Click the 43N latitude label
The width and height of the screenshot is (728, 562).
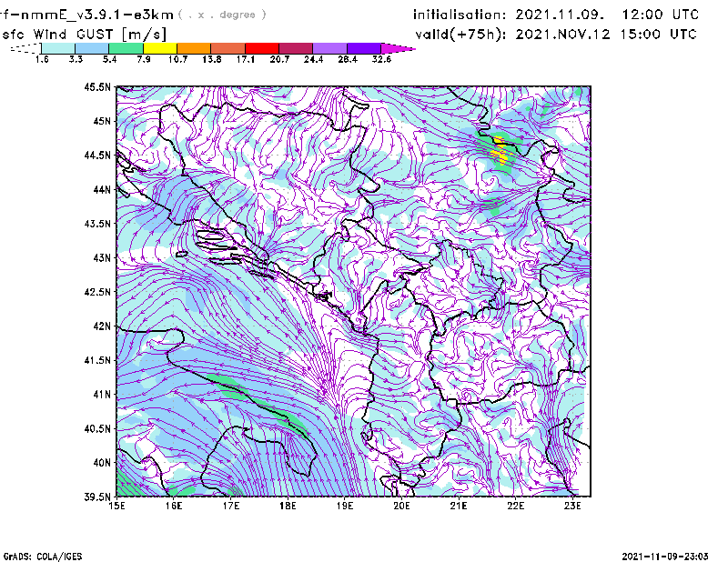point(102,257)
